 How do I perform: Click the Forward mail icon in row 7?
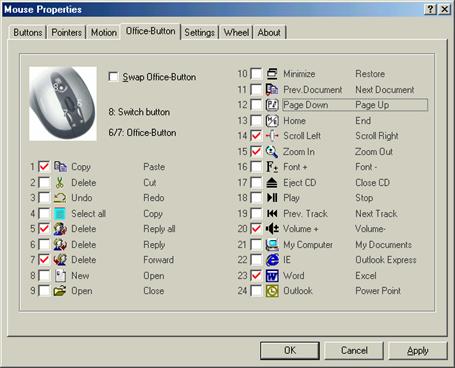tap(60, 260)
